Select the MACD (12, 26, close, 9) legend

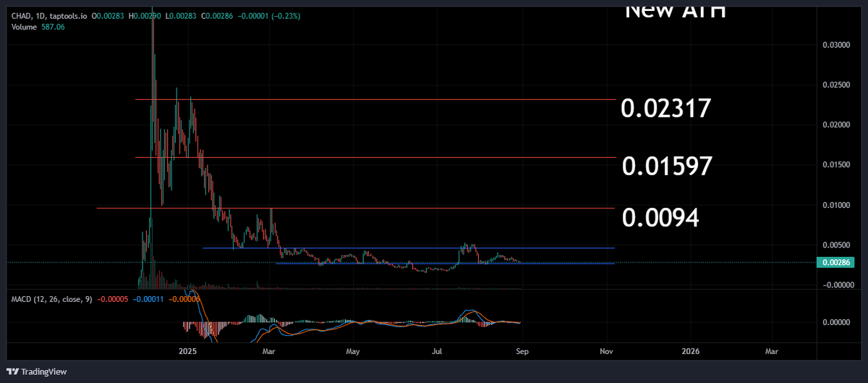point(51,298)
